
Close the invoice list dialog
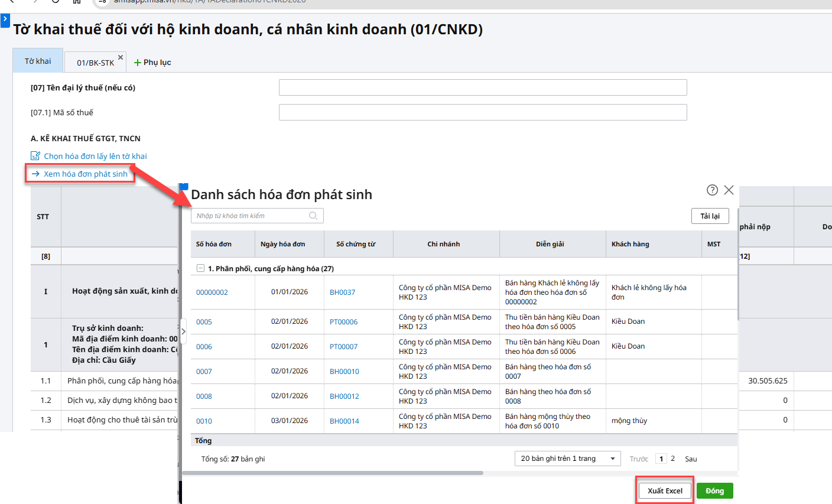click(729, 190)
